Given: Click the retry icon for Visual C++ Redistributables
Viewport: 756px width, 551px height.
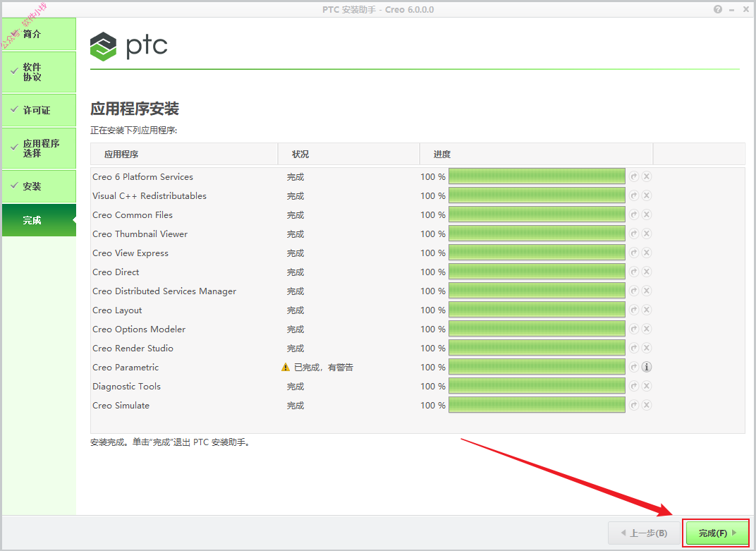Looking at the screenshot, I should (634, 195).
